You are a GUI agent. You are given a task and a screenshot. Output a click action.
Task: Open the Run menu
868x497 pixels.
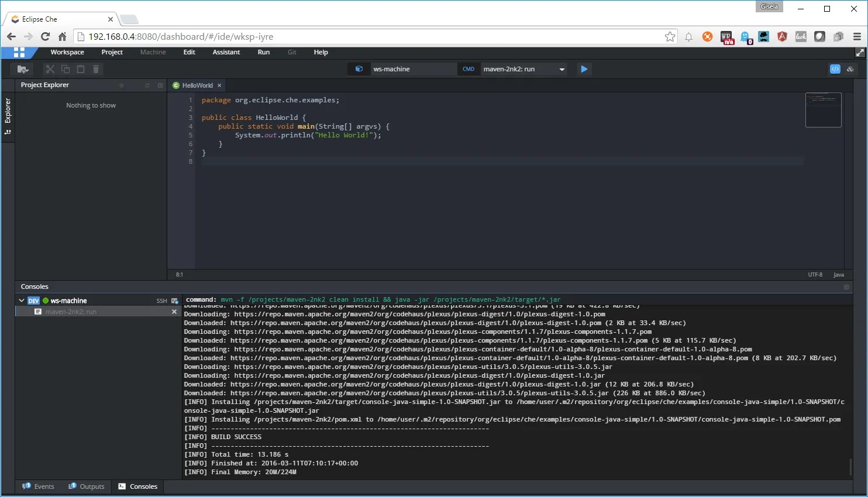pos(264,52)
